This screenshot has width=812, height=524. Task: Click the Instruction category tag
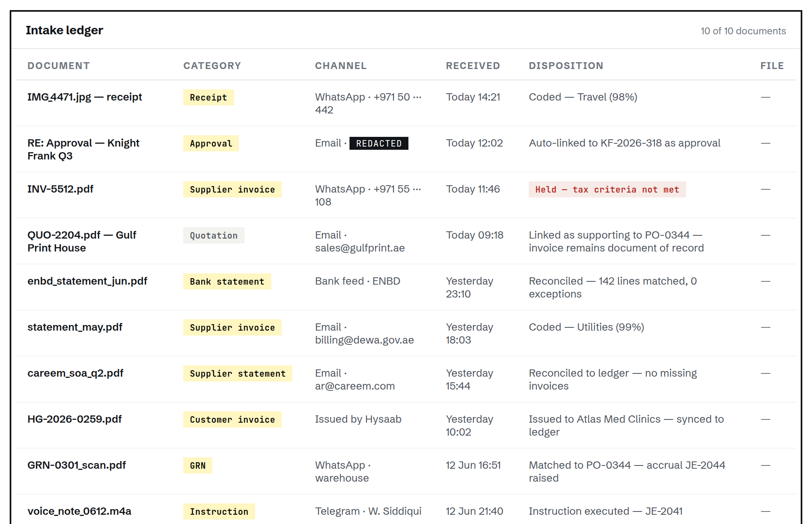click(219, 511)
